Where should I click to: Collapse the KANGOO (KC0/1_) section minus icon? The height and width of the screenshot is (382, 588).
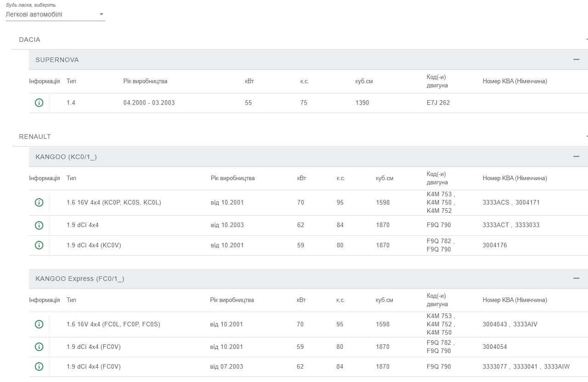(x=576, y=156)
